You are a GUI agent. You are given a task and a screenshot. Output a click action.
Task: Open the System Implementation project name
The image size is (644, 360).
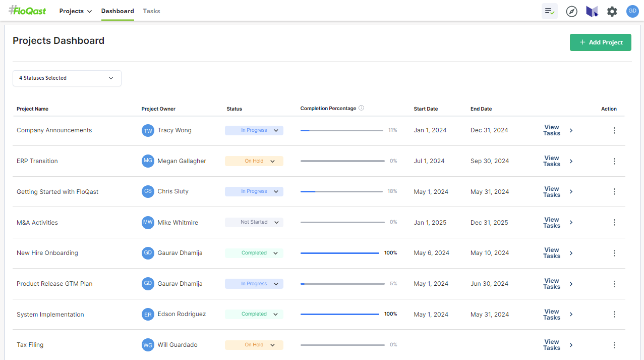tap(50, 315)
